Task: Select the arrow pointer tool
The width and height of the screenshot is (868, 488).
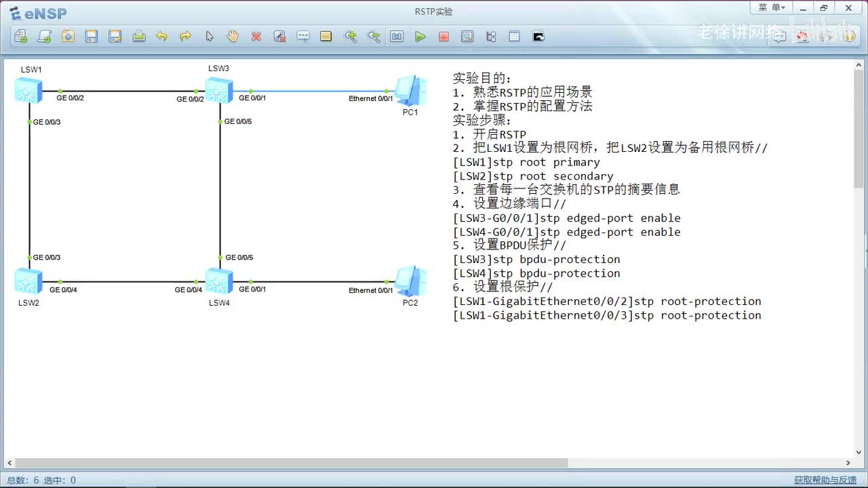Action: (x=210, y=37)
